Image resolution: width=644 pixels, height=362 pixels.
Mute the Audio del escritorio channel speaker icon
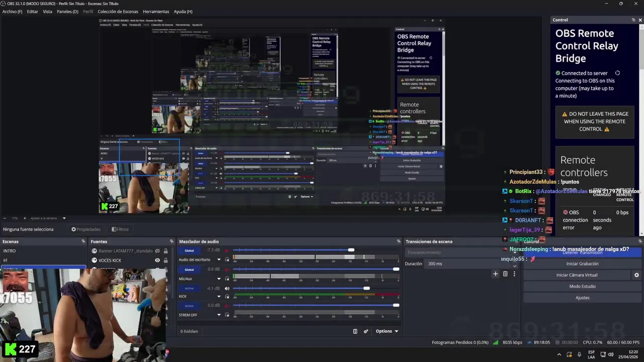227,250
